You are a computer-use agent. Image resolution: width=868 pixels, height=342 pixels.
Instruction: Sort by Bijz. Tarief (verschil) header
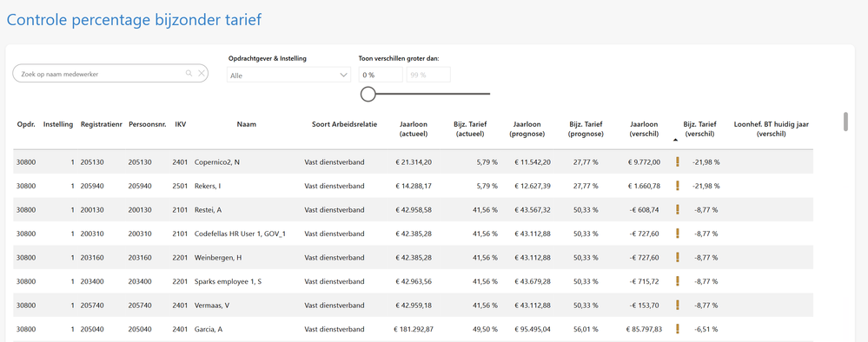coord(700,129)
